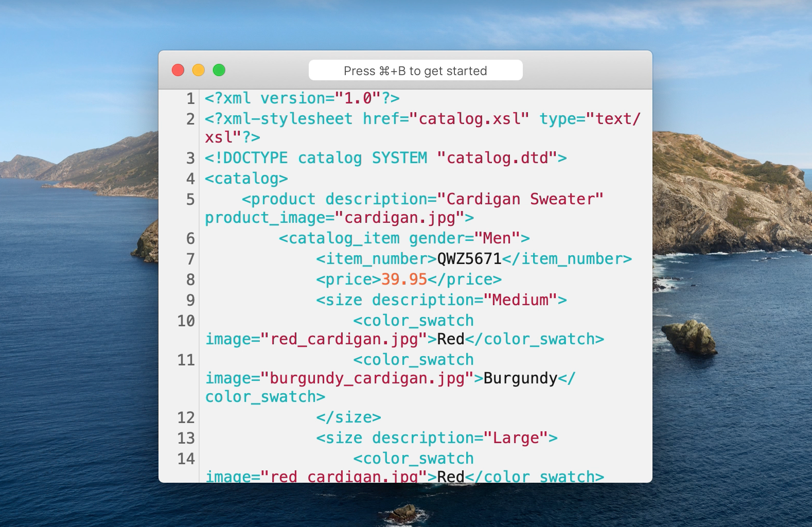Image resolution: width=812 pixels, height=527 pixels.
Task: Click line number 1 in the gutter
Action: (190, 98)
